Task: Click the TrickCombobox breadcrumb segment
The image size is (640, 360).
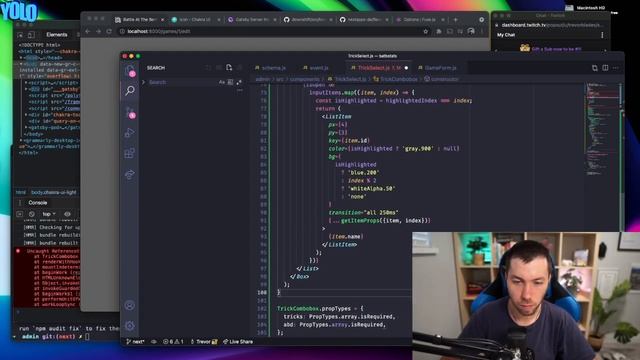Action: click(x=396, y=79)
